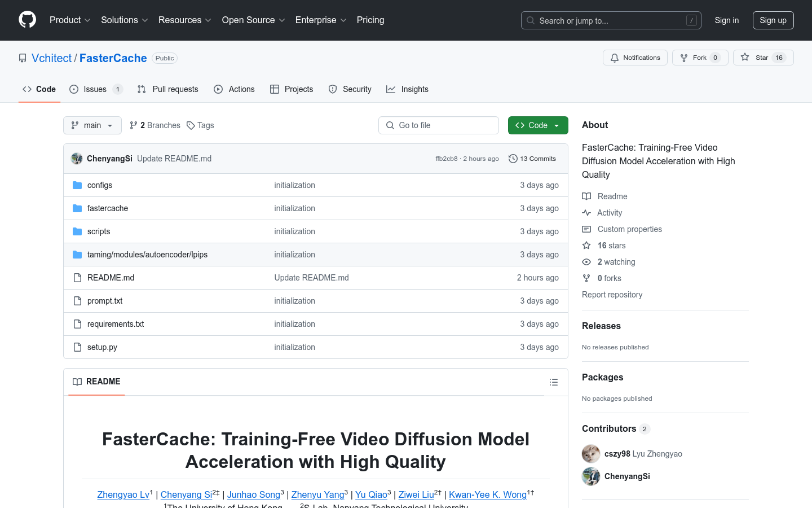This screenshot has height=508, width=812.
Task: Open the main branch selector dropdown
Action: click(x=92, y=125)
